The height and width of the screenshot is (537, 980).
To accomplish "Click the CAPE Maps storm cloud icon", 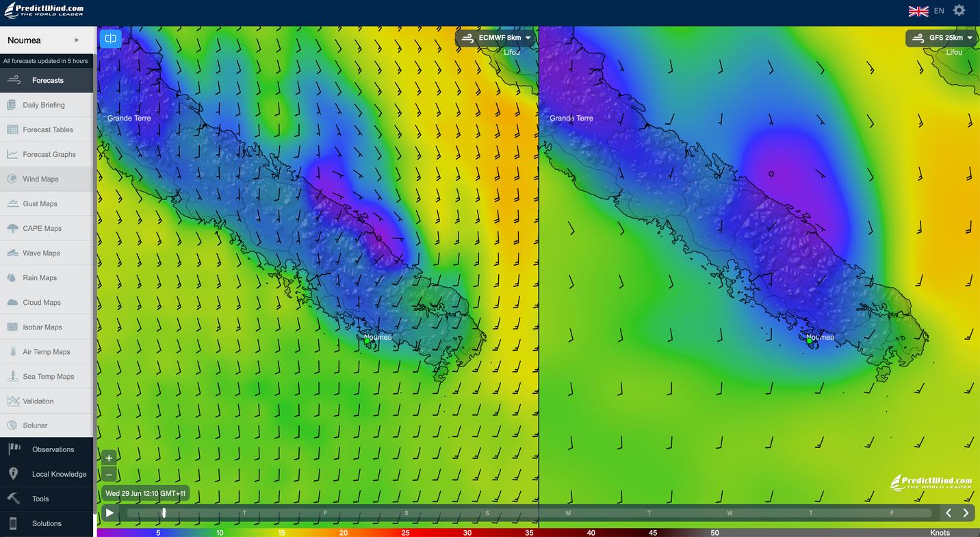I will (x=12, y=228).
